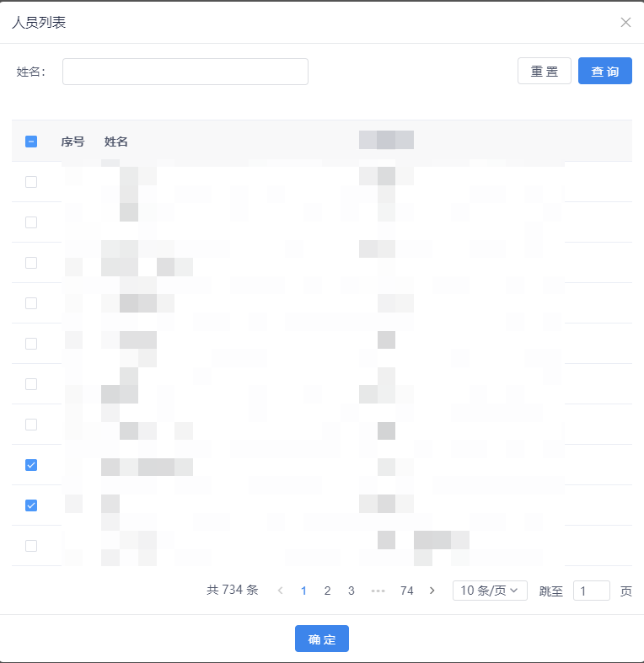Select page 2 in pagination
Screen dimensions: 644x663
[x=327, y=591]
